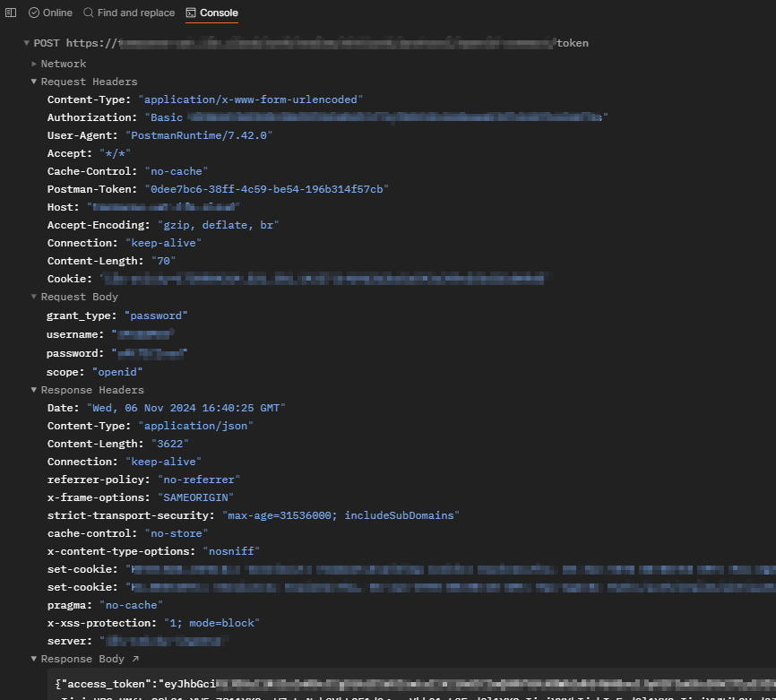Viewport: 776px width, 700px height.
Task: Open Response Body in external view arrow
Action: click(x=136, y=659)
